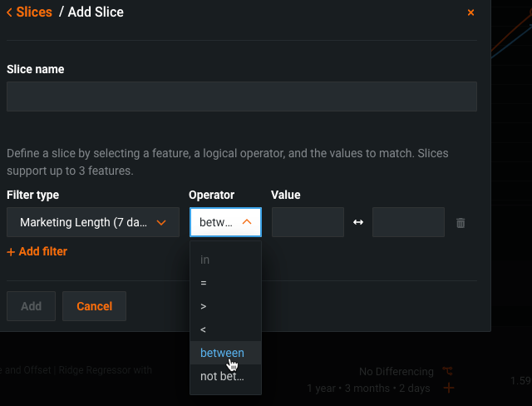532x406 pixels.
Task: Click the back chevron beside Slices
Action: point(9,12)
